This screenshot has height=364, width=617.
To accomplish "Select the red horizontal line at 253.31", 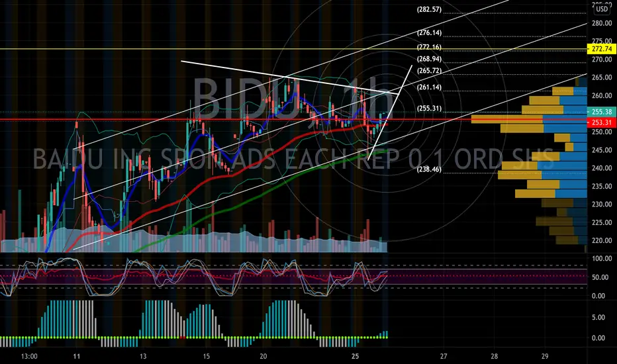I will click(x=293, y=119).
